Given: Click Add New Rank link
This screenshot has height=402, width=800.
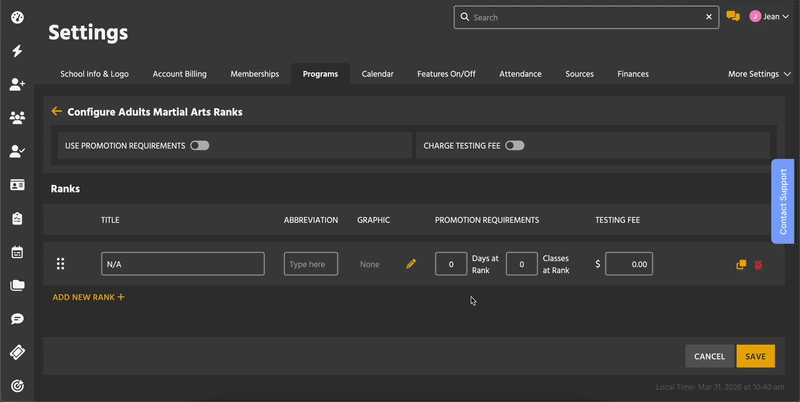Looking at the screenshot, I should click(88, 297).
